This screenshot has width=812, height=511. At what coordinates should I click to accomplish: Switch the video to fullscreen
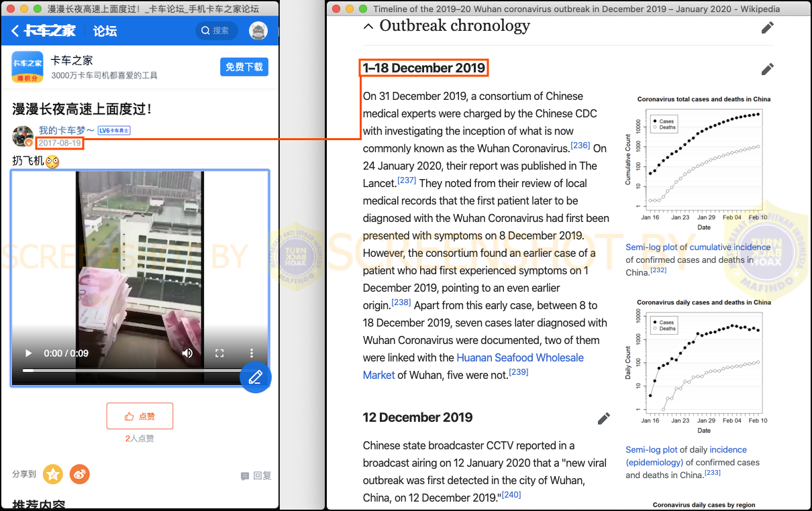click(219, 353)
